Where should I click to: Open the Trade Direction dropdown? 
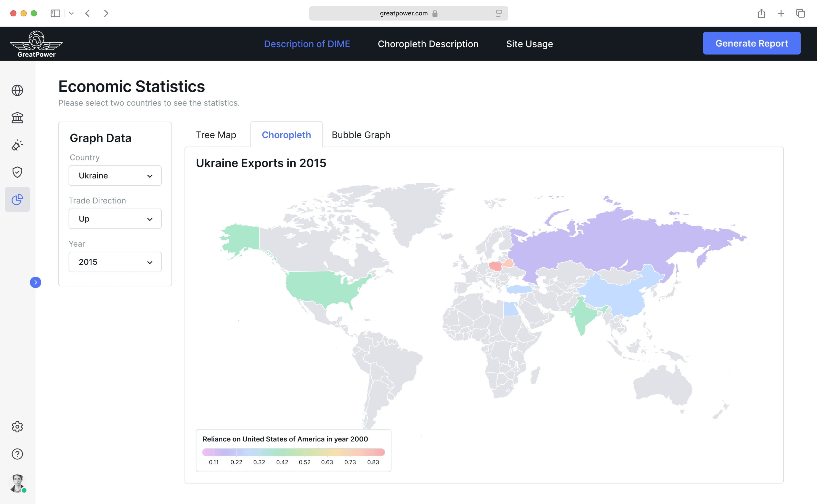coord(115,219)
